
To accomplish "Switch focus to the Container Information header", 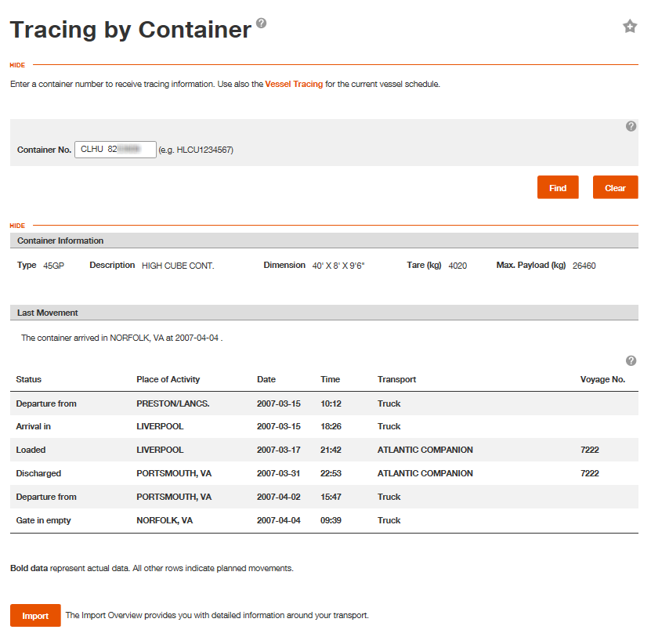I will click(x=60, y=241).
